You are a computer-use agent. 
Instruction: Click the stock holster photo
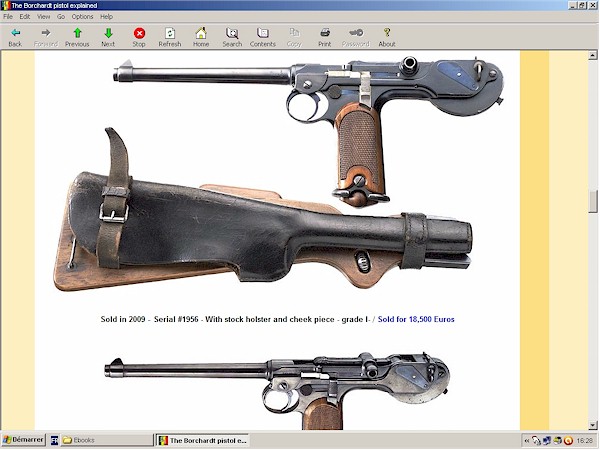262,209
